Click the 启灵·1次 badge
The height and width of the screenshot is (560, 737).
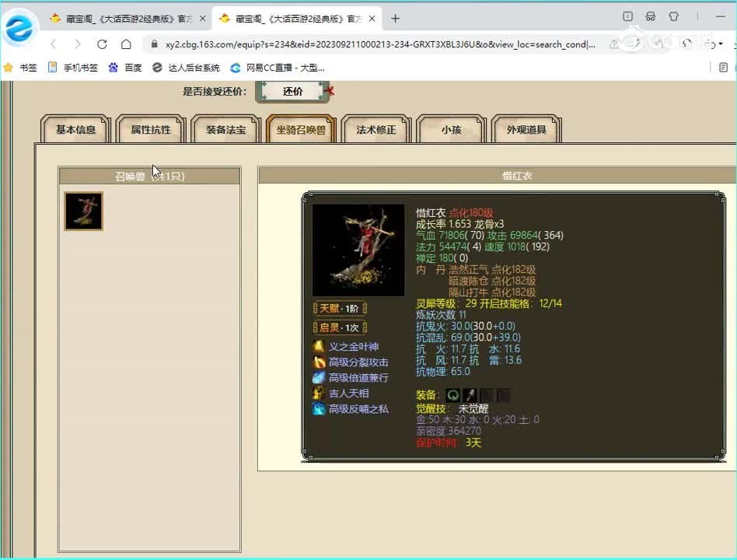tap(340, 327)
